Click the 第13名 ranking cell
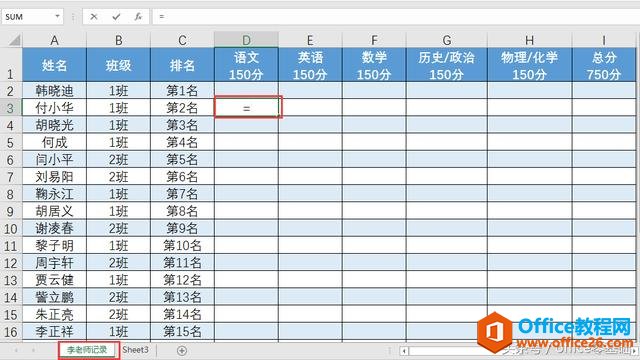640x360 pixels. (x=182, y=297)
